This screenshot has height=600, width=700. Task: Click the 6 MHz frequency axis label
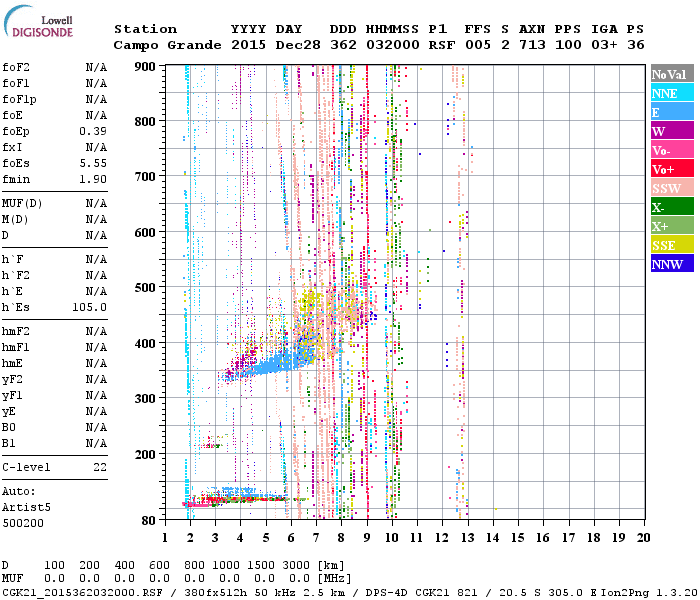click(291, 538)
